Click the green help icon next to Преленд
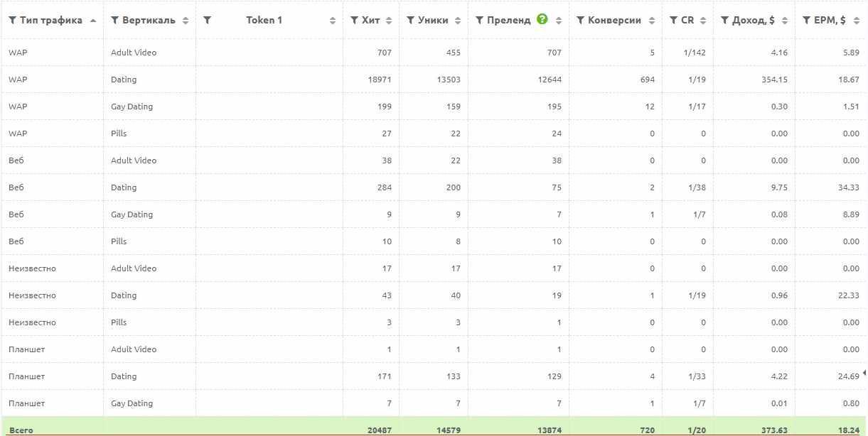This screenshot has height=436, width=868. (542, 20)
